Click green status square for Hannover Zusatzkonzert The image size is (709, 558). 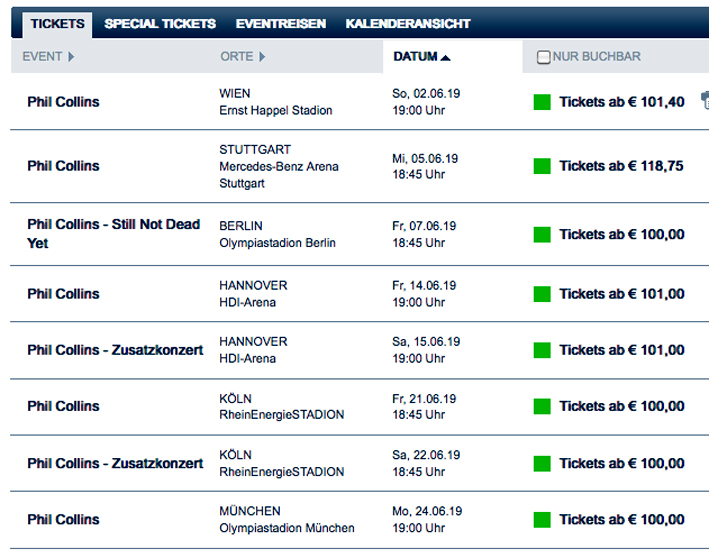(542, 350)
